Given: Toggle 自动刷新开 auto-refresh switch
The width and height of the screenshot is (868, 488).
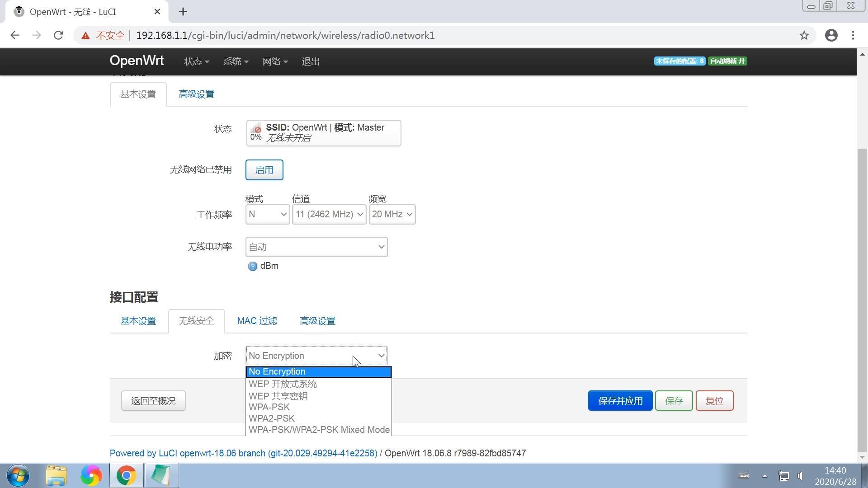Looking at the screenshot, I should (727, 61).
